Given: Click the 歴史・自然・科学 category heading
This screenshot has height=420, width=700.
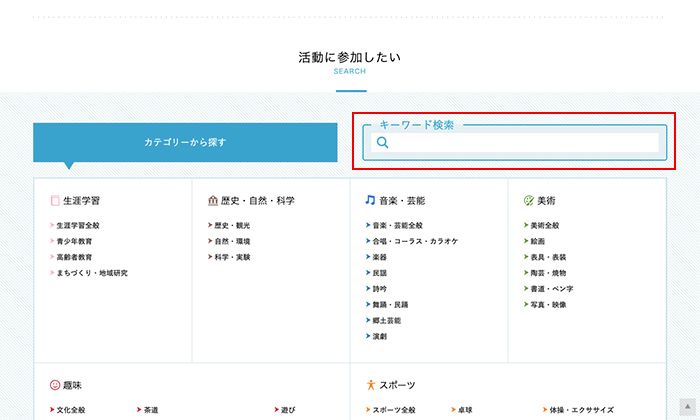Looking at the screenshot, I should click(x=258, y=201).
